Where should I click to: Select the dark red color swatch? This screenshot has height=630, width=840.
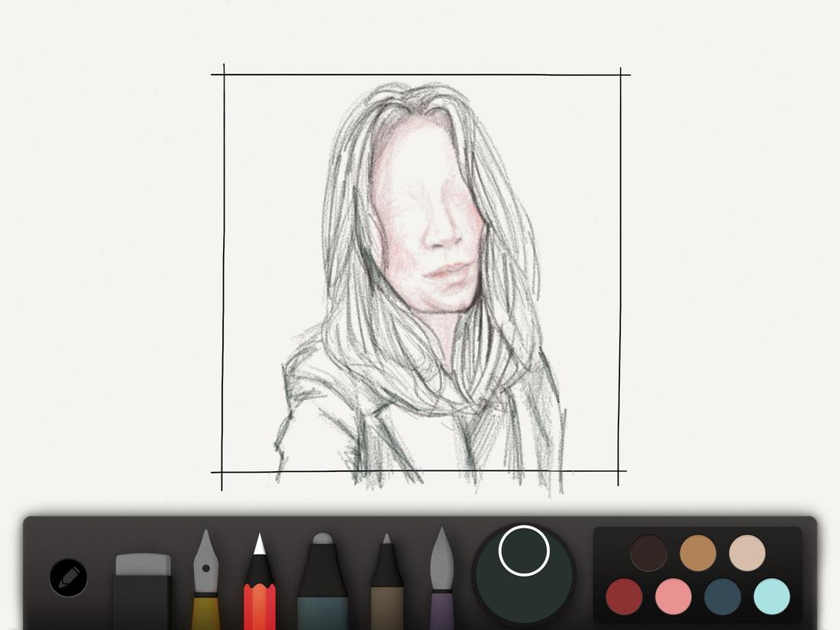(x=624, y=596)
